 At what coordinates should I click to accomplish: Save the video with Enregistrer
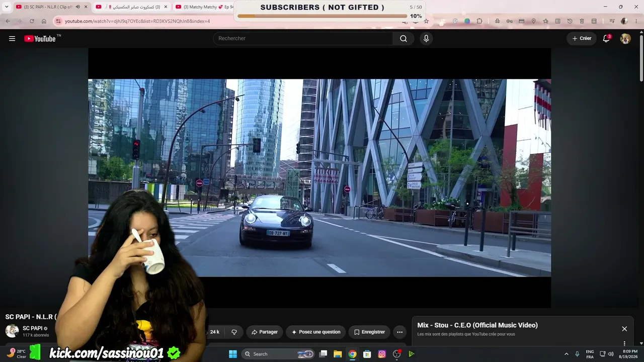click(369, 332)
